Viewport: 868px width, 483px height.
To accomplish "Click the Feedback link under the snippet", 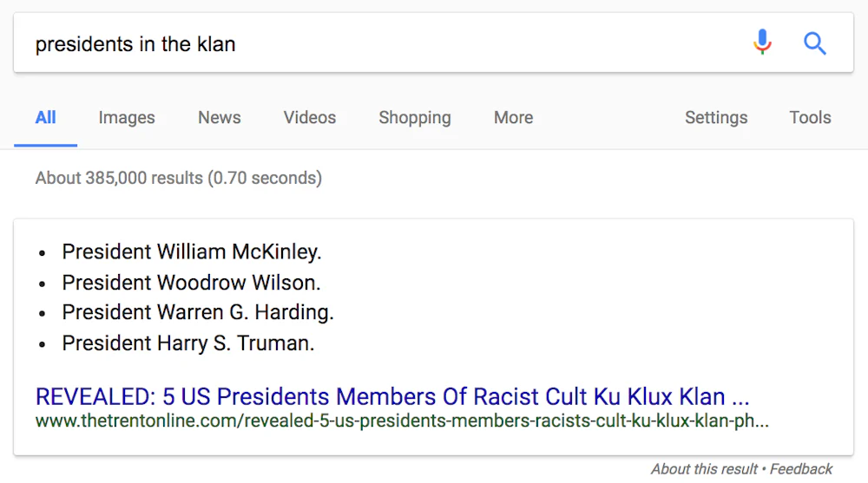I will coord(801,469).
